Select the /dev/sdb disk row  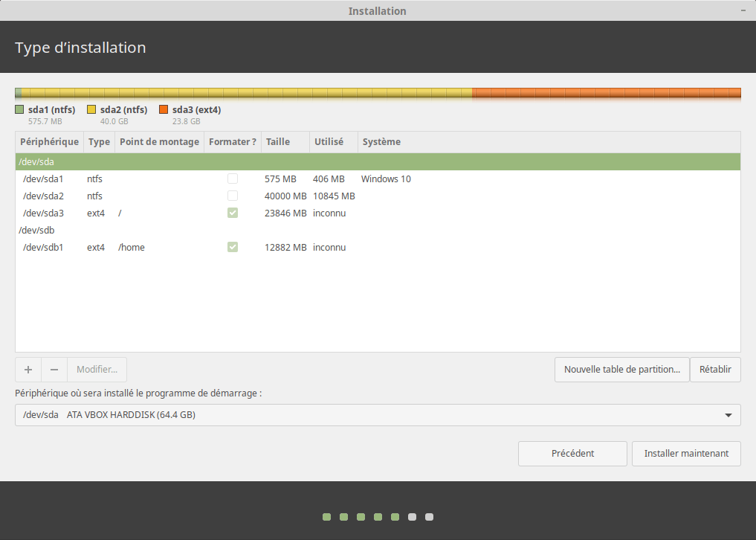378,231
